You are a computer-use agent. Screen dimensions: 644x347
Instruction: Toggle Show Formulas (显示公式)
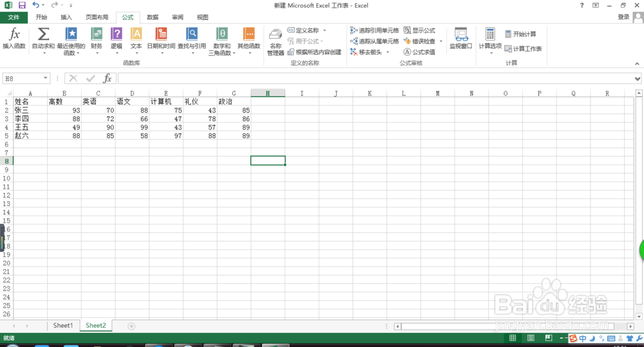[419, 30]
